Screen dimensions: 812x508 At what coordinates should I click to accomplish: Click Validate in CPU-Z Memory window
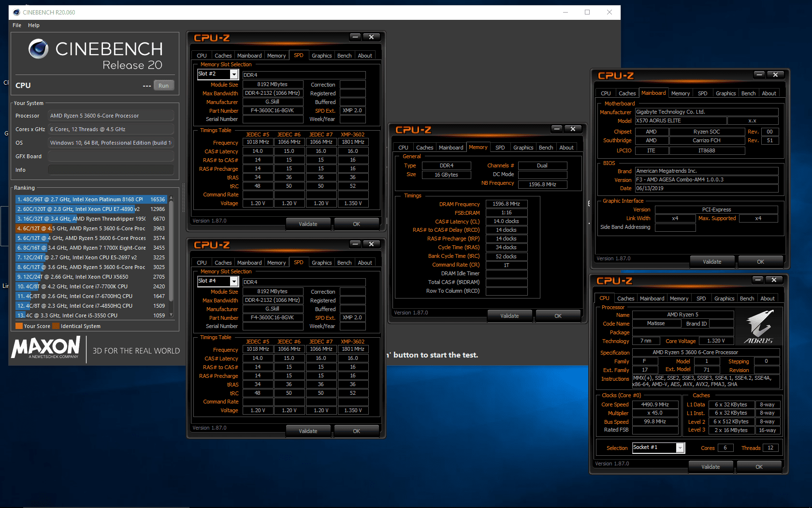pyautogui.click(x=509, y=316)
